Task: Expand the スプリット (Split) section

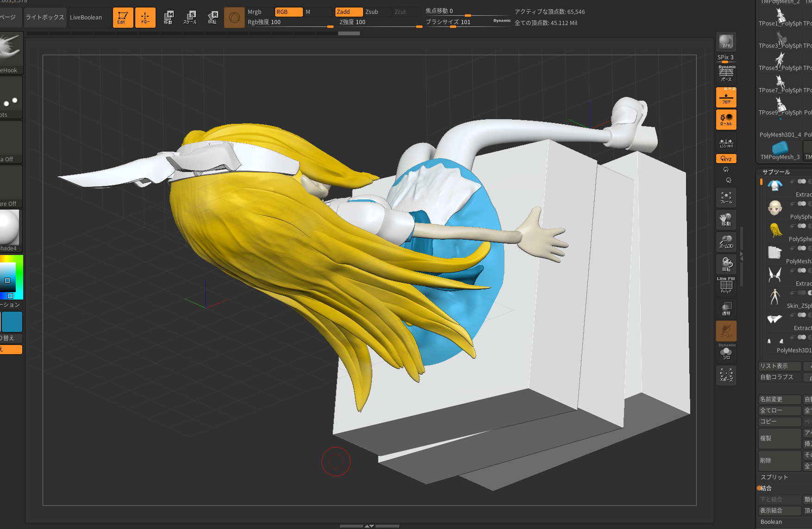Action: tap(774, 478)
